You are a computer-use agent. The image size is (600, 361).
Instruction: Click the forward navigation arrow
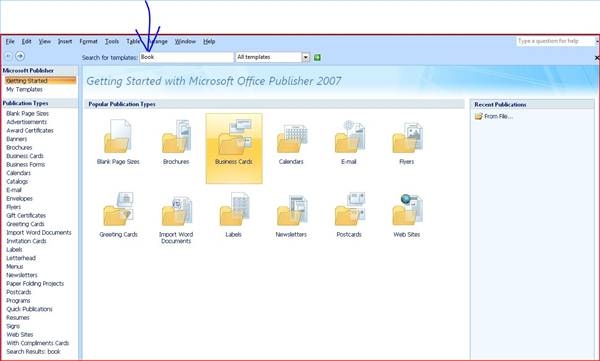20,56
